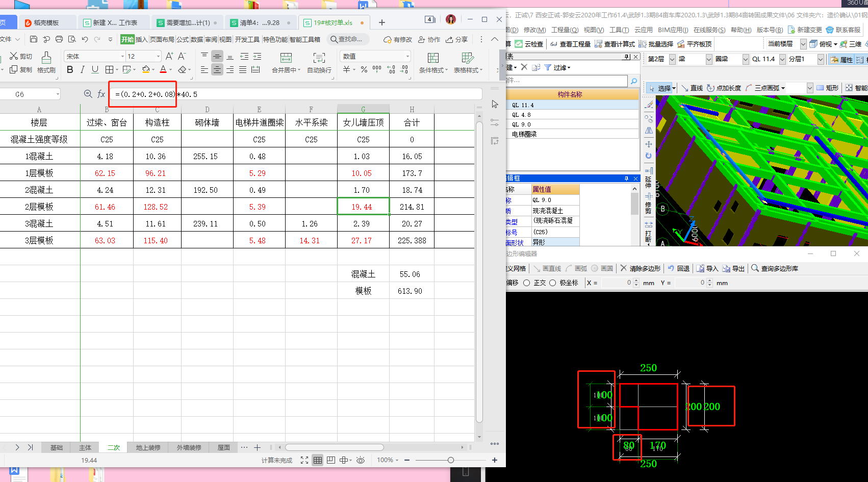Open the floor (第2层) dropdown
Screen dimensions: 868x482
(672, 59)
